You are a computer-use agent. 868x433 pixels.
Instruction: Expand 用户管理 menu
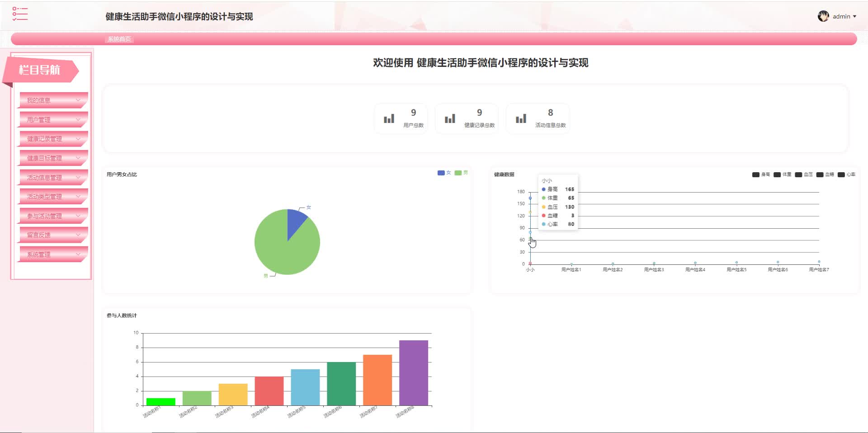(53, 120)
